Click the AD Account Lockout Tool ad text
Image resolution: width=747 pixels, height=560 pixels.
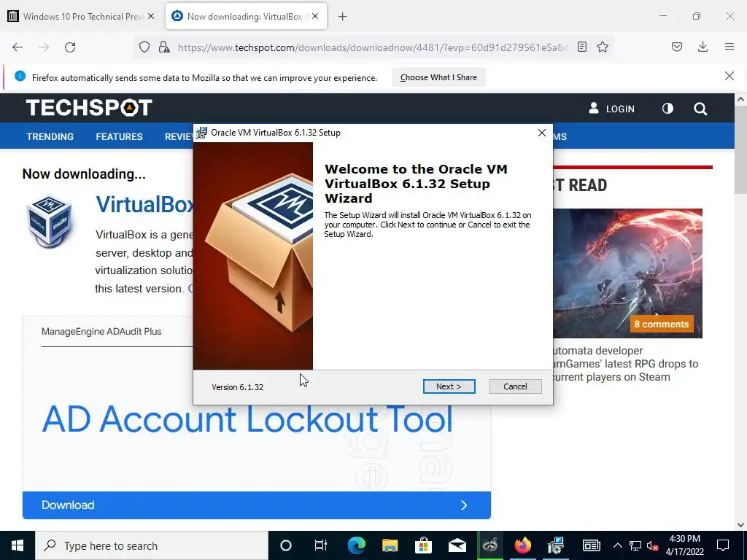[x=247, y=419]
